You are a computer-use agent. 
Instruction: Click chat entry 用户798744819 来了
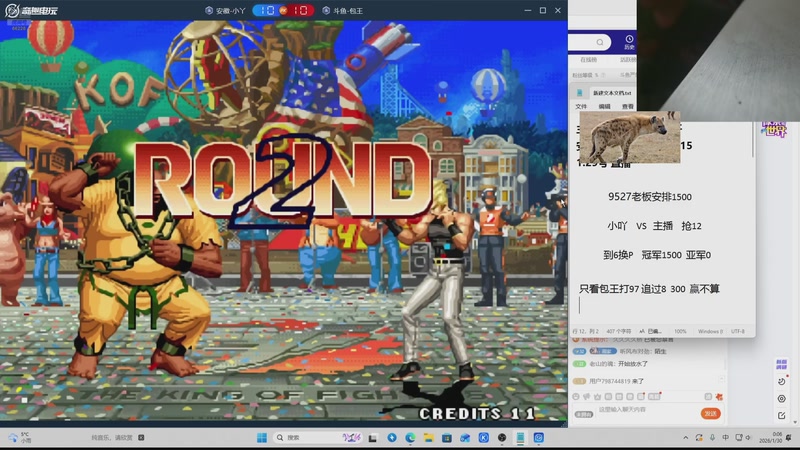tap(616, 381)
